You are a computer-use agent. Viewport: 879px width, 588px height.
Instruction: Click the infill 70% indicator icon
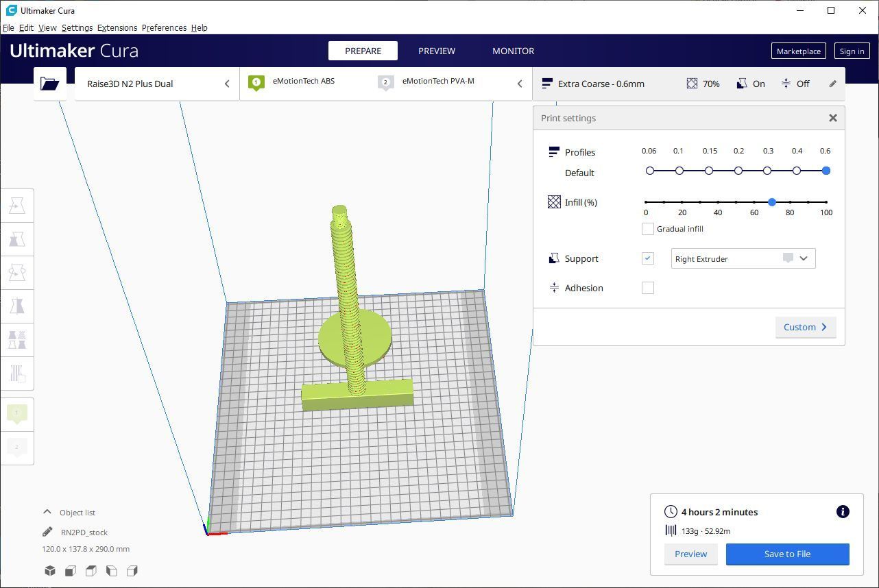point(692,84)
